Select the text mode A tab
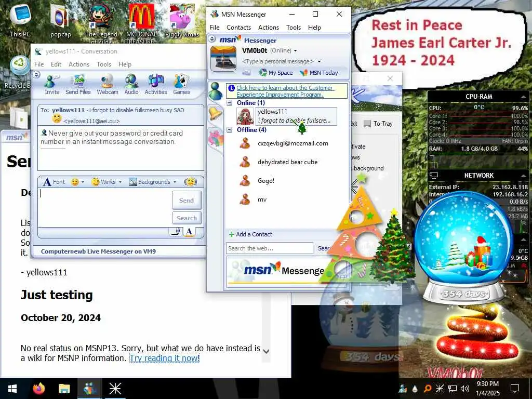 point(189,231)
